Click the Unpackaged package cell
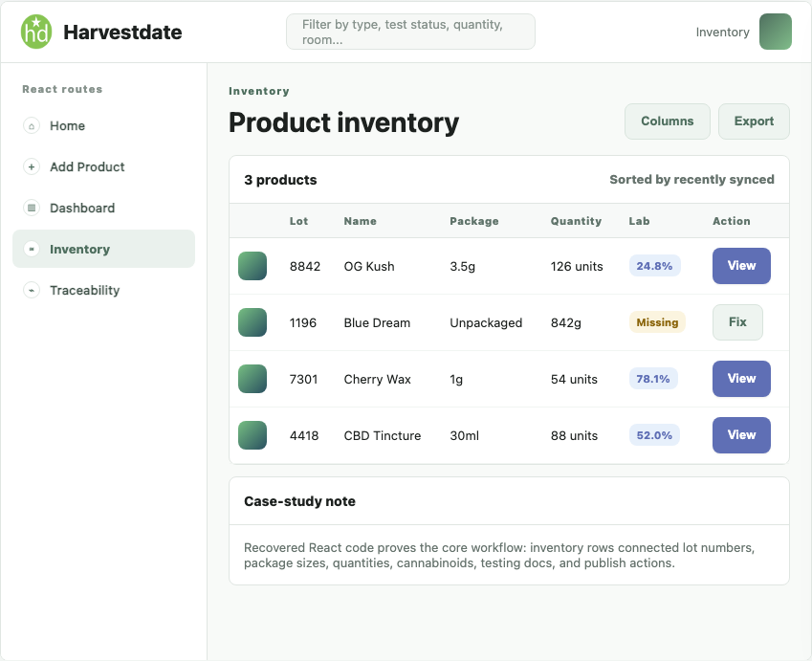 [x=486, y=322]
